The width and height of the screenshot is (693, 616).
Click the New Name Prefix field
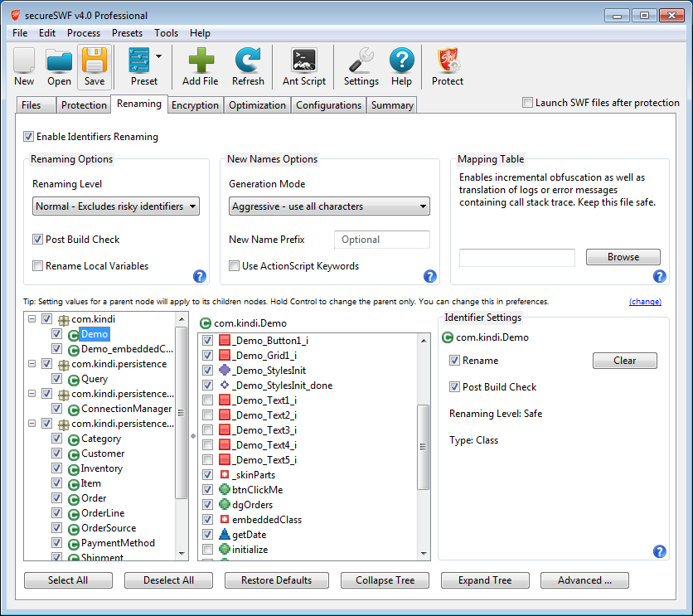(x=381, y=240)
